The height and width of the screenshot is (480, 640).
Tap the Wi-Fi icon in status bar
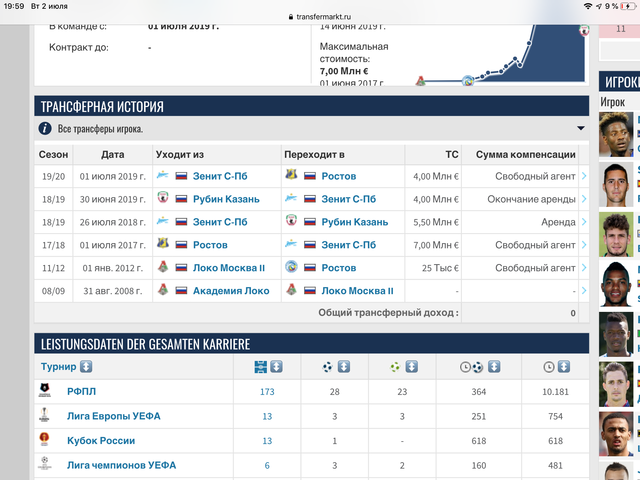tap(588, 6)
